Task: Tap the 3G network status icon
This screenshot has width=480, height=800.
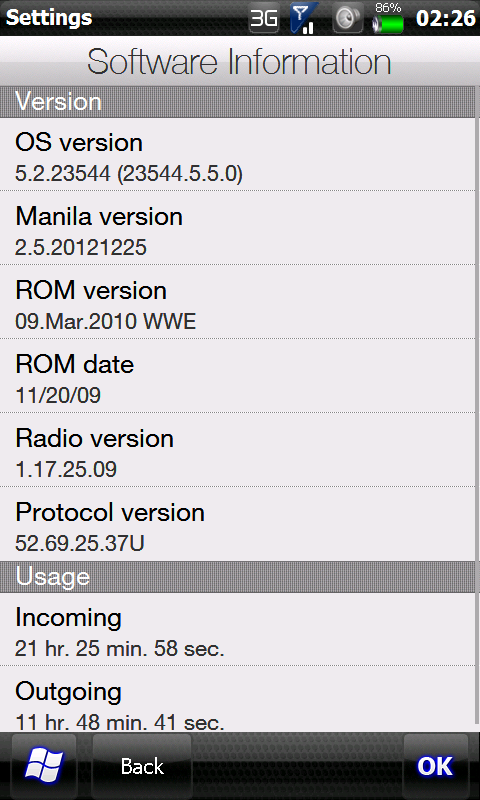Action: [x=264, y=18]
